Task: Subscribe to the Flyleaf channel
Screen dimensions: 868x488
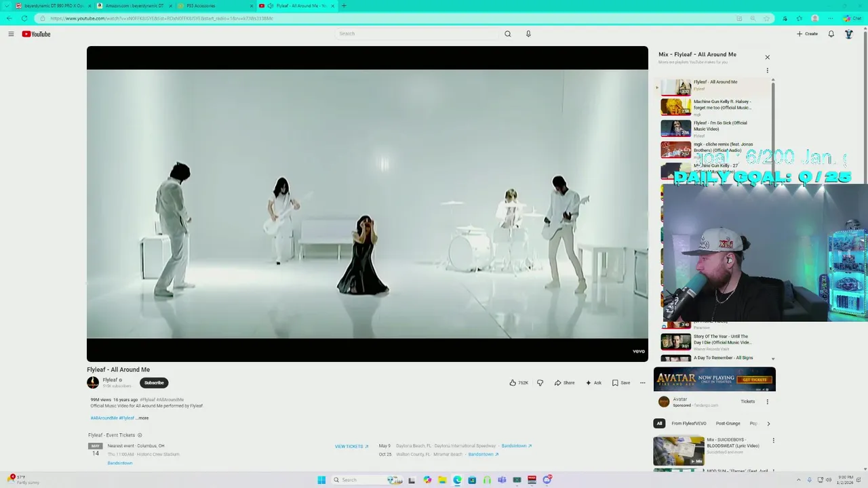Action: pos(154,383)
